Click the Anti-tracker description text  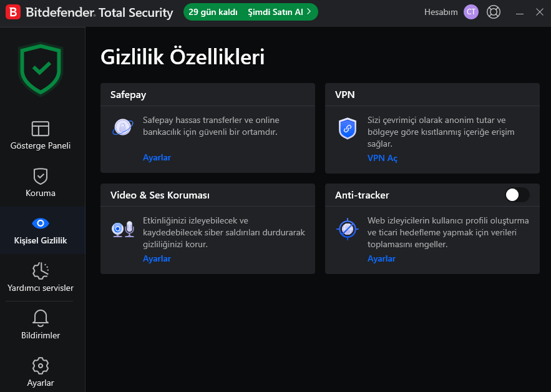(448, 232)
